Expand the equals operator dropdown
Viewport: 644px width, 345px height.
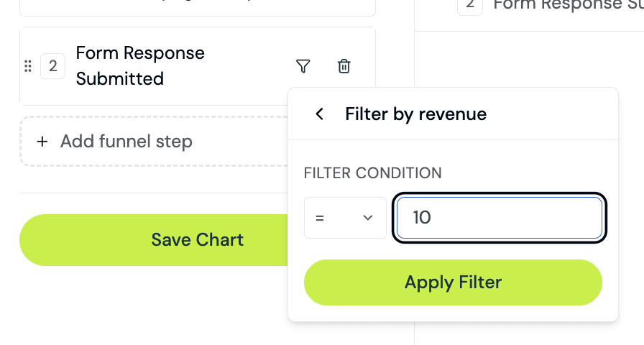345,218
